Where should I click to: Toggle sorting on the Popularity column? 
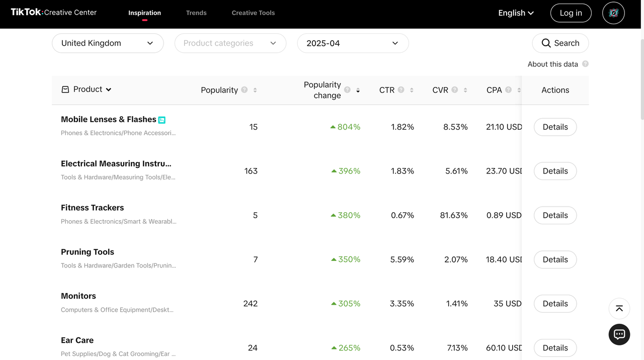pyautogui.click(x=255, y=90)
